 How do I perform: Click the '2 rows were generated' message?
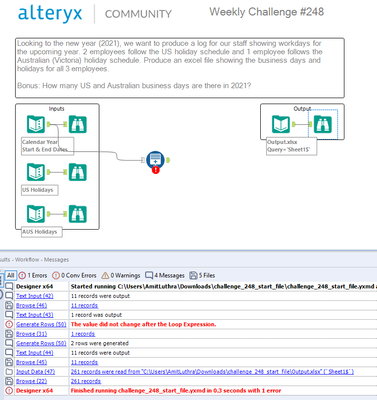100,343
